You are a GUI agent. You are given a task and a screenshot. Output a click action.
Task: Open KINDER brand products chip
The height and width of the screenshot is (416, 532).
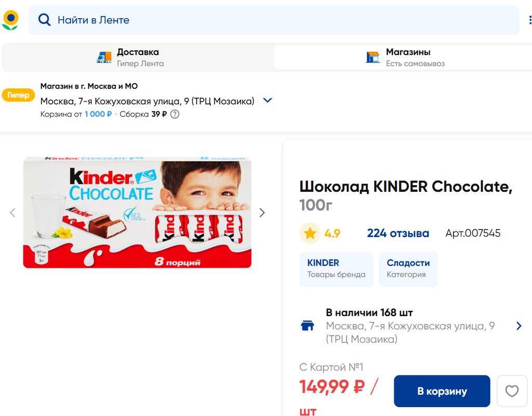coord(336,269)
